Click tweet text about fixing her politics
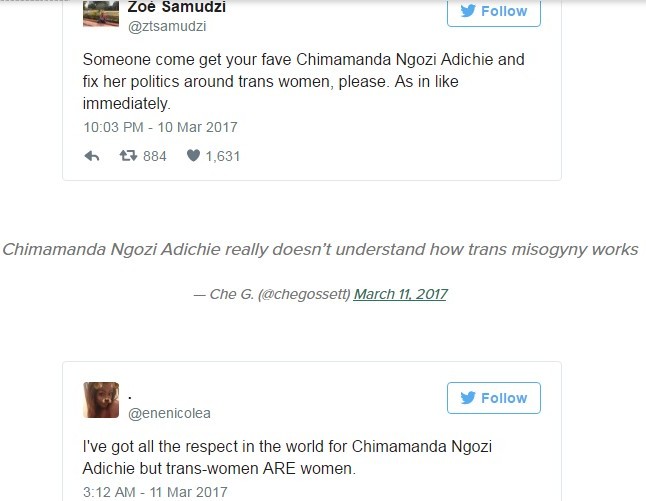Image resolution: width=646 pixels, height=501 pixels. point(303,81)
